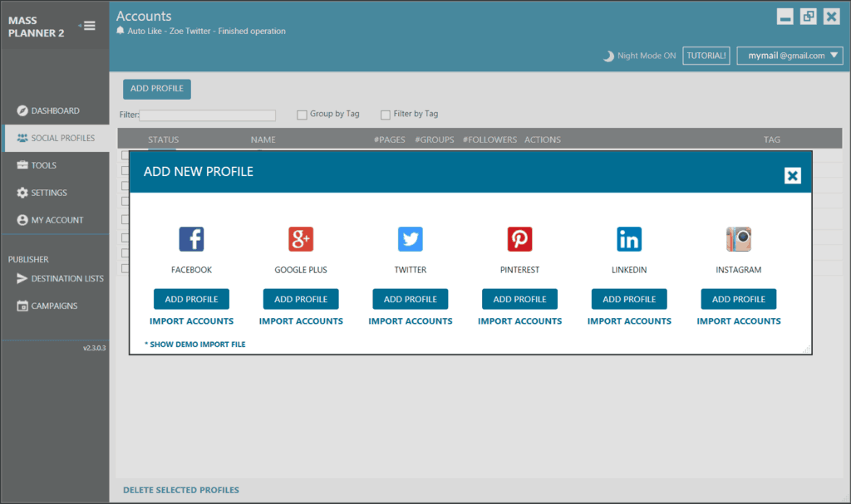
Task: Select Social Profiles in sidebar
Action: point(56,139)
